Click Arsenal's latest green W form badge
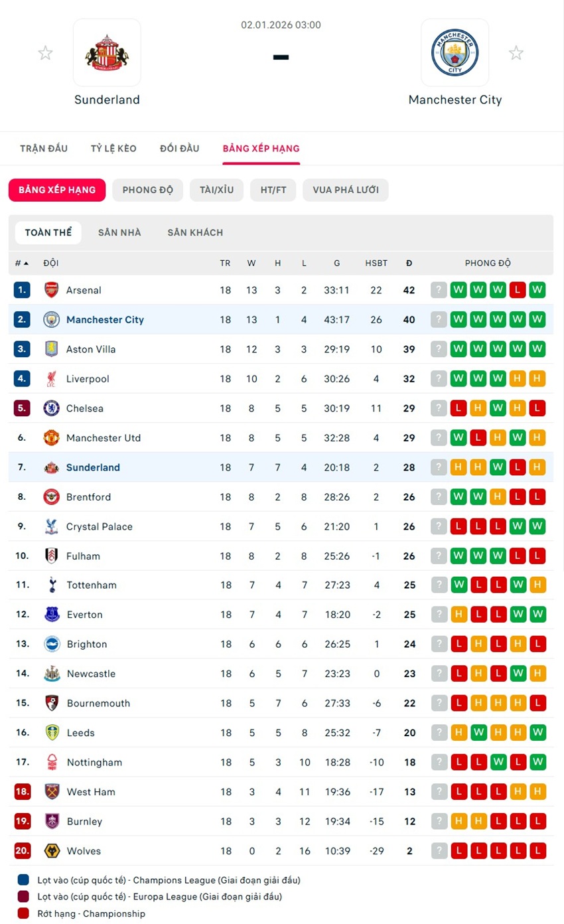The width and height of the screenshot is (564, 924). click(x=458, y=290)
